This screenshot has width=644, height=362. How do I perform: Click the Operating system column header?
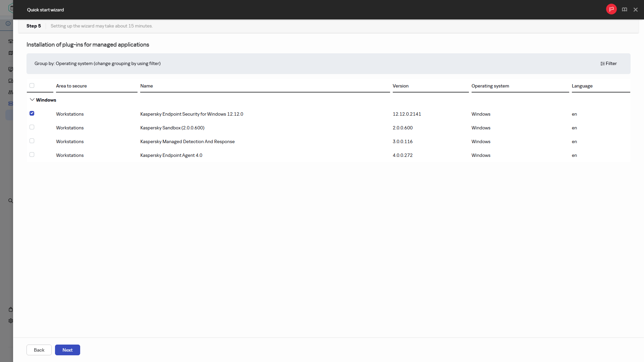point(490,86)
